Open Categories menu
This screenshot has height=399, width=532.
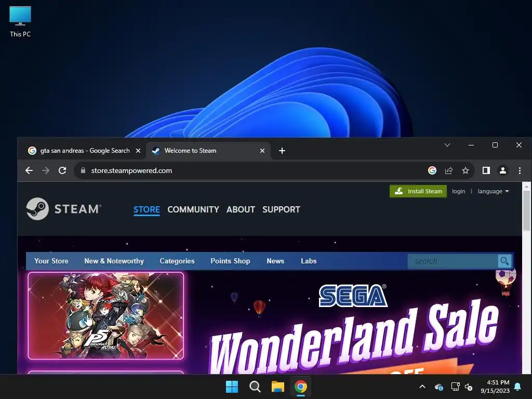[x=177, y=261]
